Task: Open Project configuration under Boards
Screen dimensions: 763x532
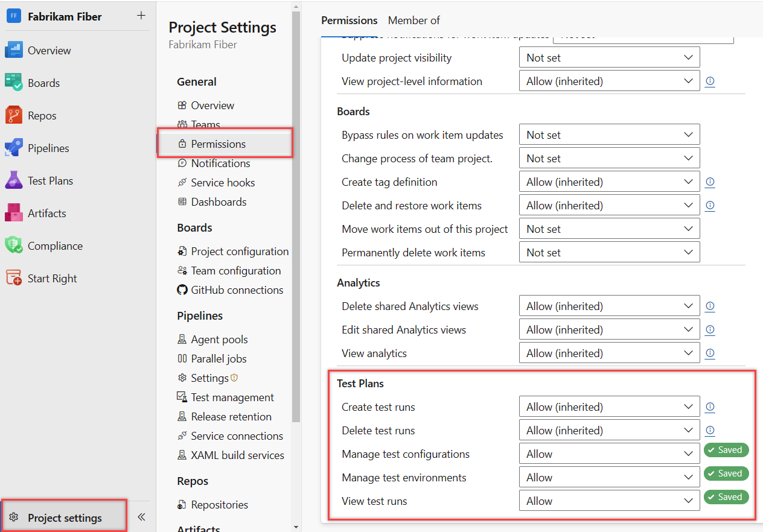Action: coord(240,252)
